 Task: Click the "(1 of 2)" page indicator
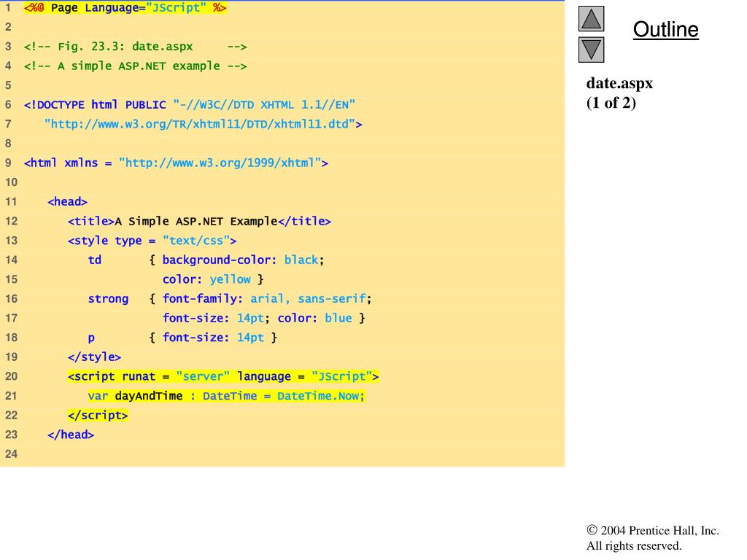[611, 103]
